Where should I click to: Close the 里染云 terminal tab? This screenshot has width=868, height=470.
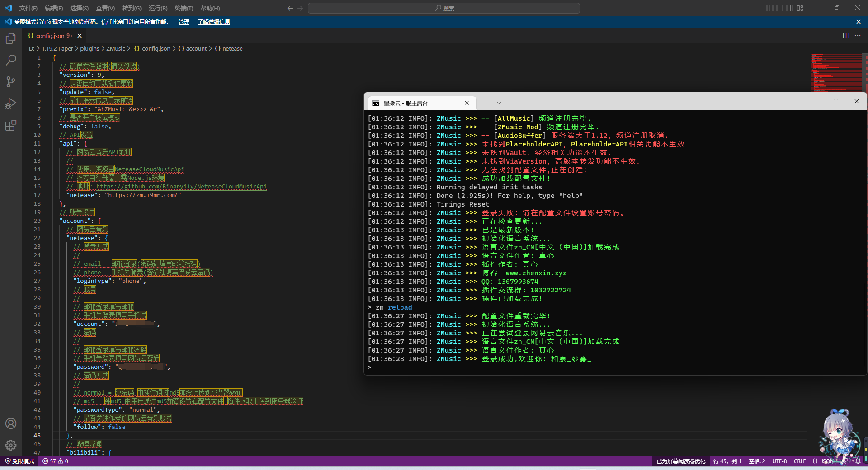point(467,103)
